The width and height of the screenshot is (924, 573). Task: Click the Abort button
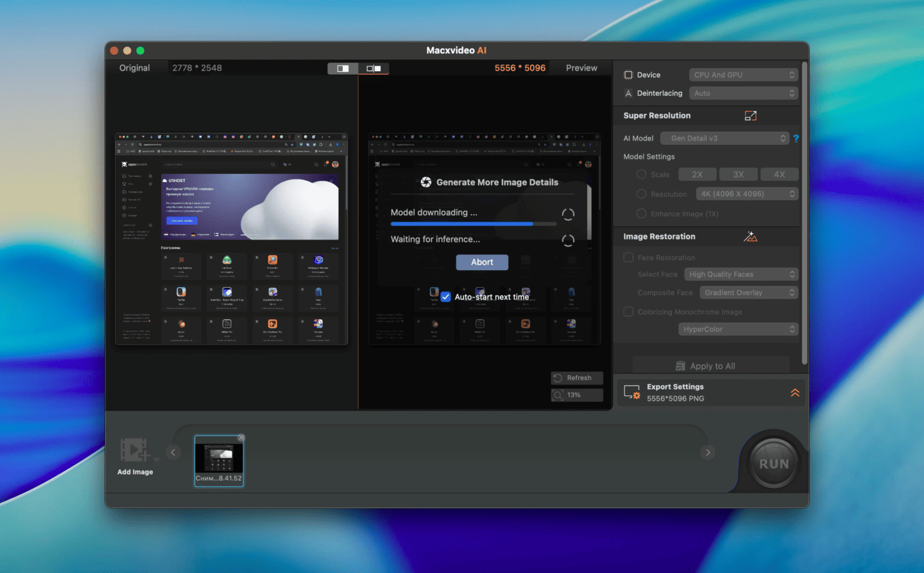coord(482,262)
